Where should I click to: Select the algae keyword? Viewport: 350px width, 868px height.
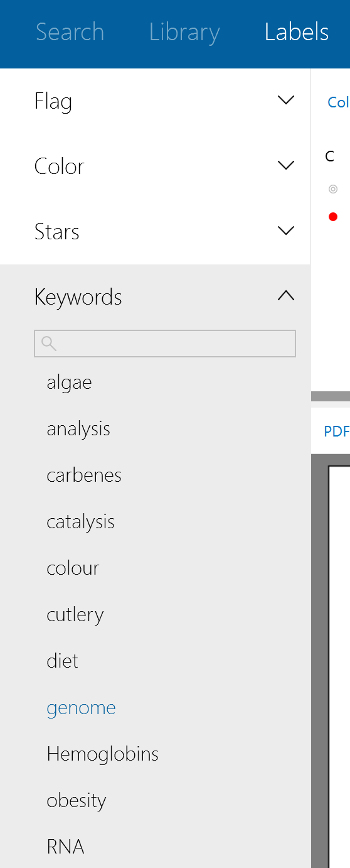click(69, 382)
